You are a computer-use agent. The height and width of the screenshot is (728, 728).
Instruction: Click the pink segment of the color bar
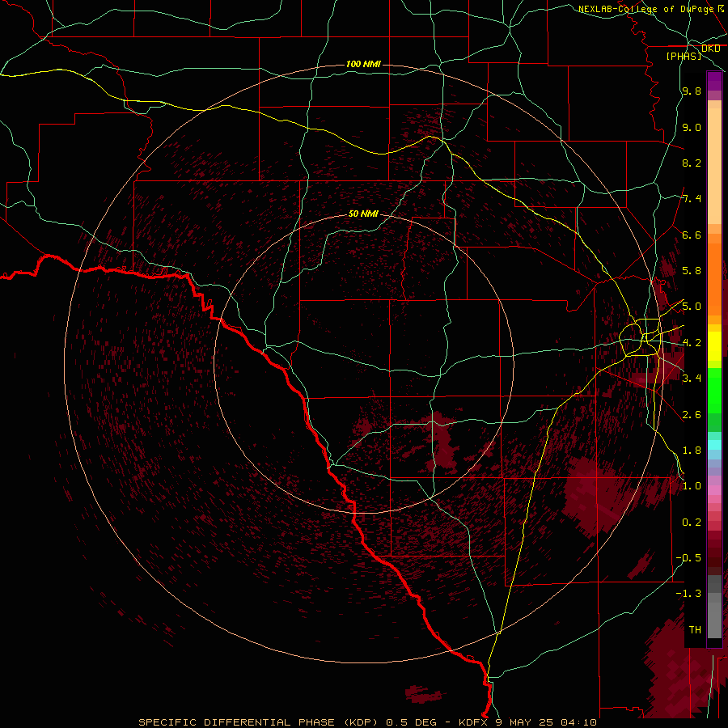(714, 490)
